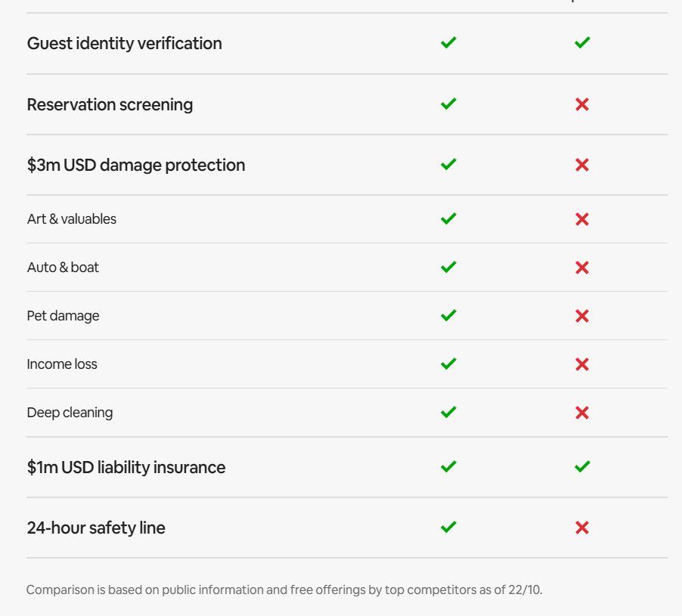Click the 24-hour safety line label

(96, 528)
